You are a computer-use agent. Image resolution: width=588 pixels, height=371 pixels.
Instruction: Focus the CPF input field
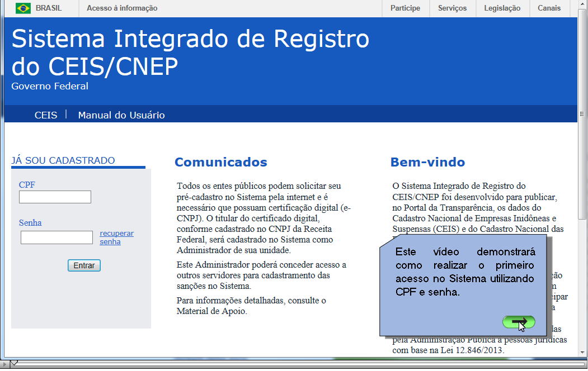(55, 197)
